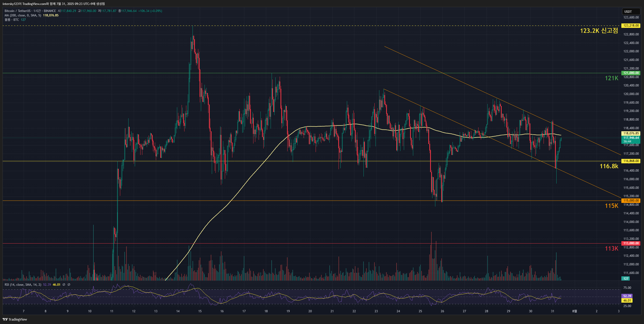
Task: Click the volume value label 127 on axis
Action: 626,279
